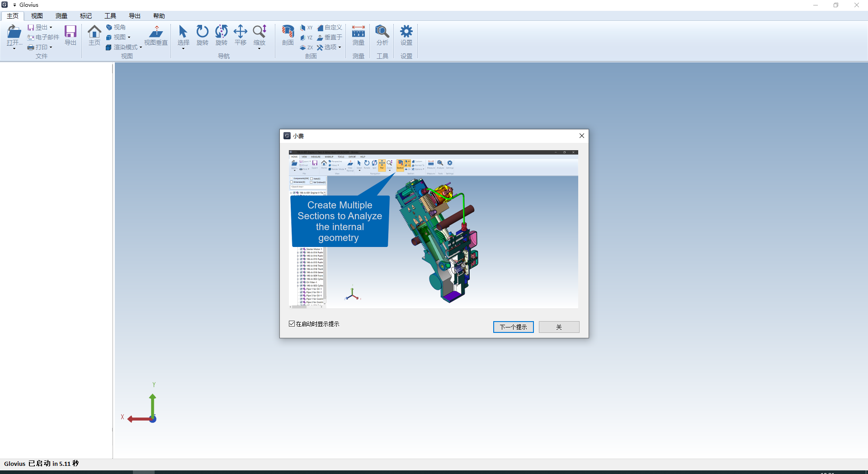Switch to the 测量 ribbon tab

tap(61, 16)
